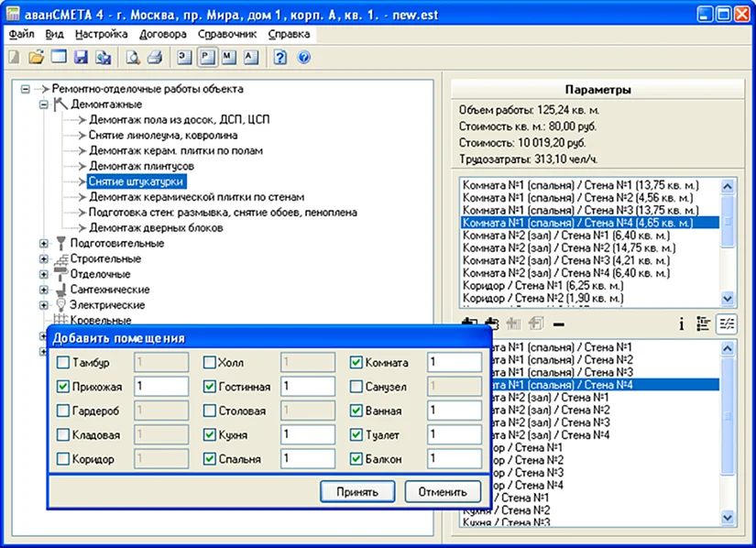Click the round blue help icon
Screen dimensions: 756x548
coord(303,58)
